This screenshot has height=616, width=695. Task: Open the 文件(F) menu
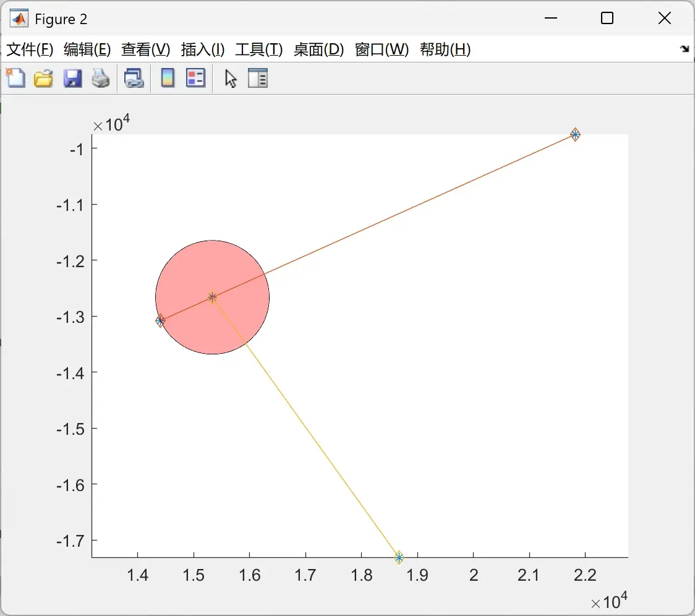pyautogui.click(x=30, y=49)
